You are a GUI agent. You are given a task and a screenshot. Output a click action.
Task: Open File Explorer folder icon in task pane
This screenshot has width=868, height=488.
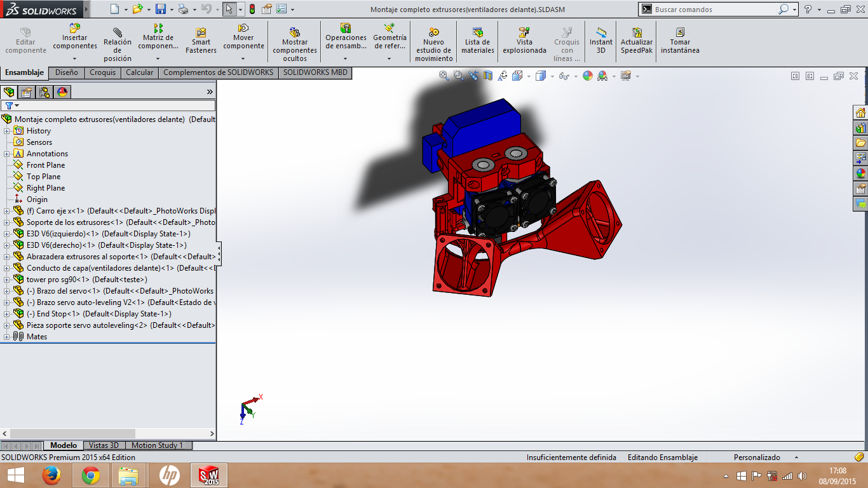click(861, 143)
